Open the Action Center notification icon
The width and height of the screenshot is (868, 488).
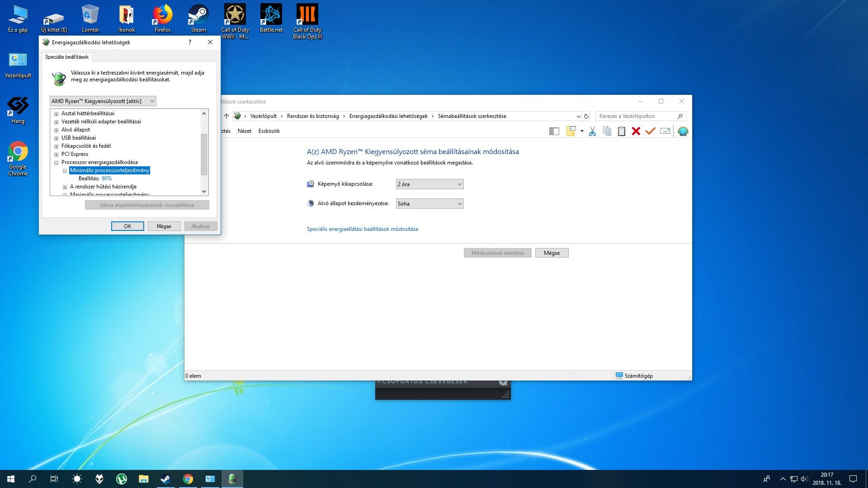(x=853, y=479)
